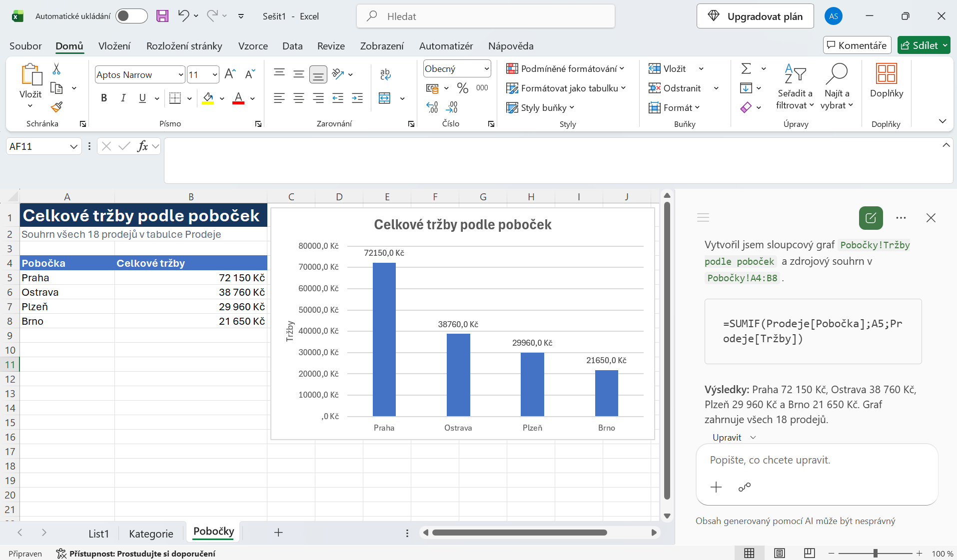
Task: Open the Vzorce ribbon tab
Action: pyautogui.click(x=253, y=46)
